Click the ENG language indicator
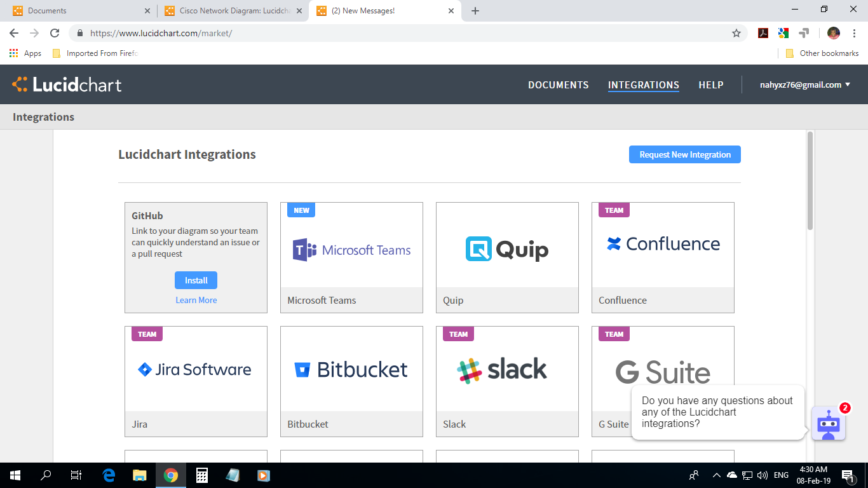Screen dimensions: 868x488 (782, 475)
